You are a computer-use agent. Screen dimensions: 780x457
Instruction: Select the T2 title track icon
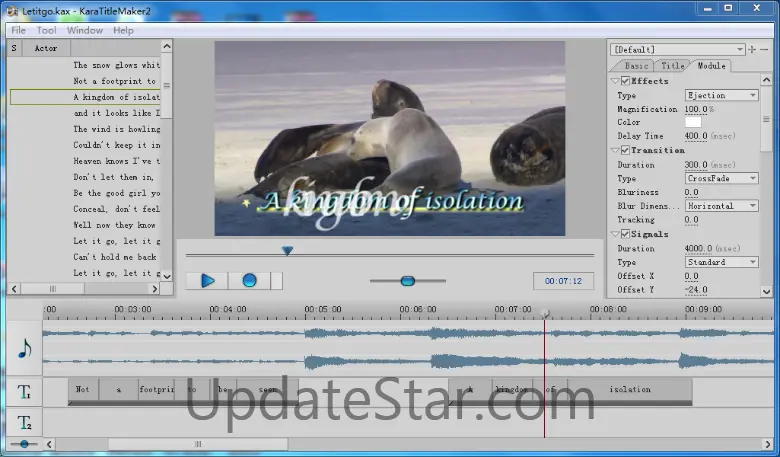[x=25, y=423]
